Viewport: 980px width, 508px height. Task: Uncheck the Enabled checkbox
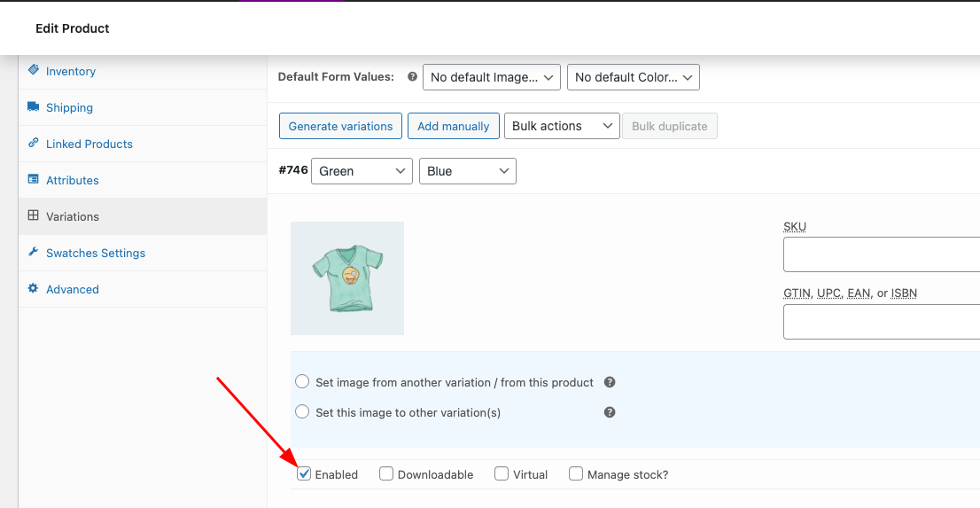click(304, 474)
